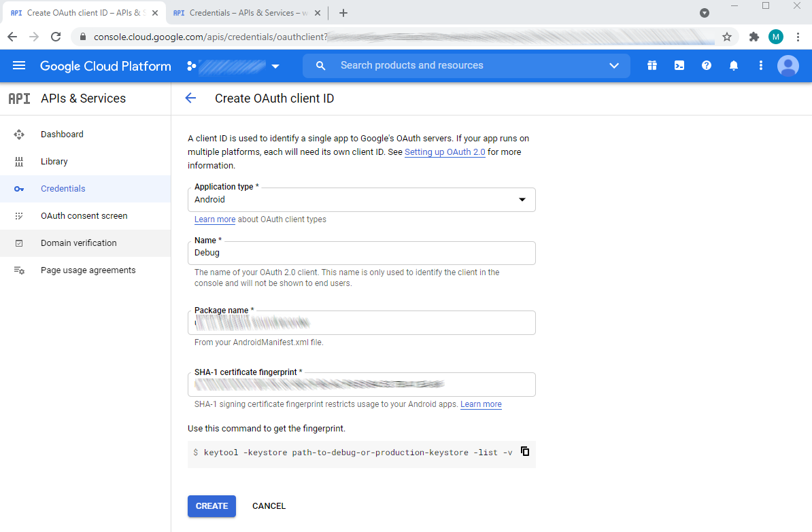Image resolution: width=812 pixels, height=532 pixels.
Task: Click the help question mark icon
Action: [706, 65]
